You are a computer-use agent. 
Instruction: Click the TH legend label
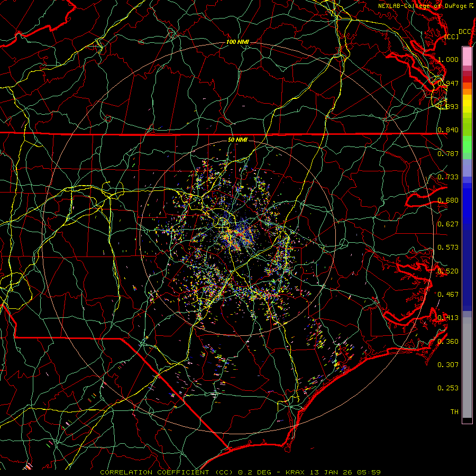[x=454, y=412]
